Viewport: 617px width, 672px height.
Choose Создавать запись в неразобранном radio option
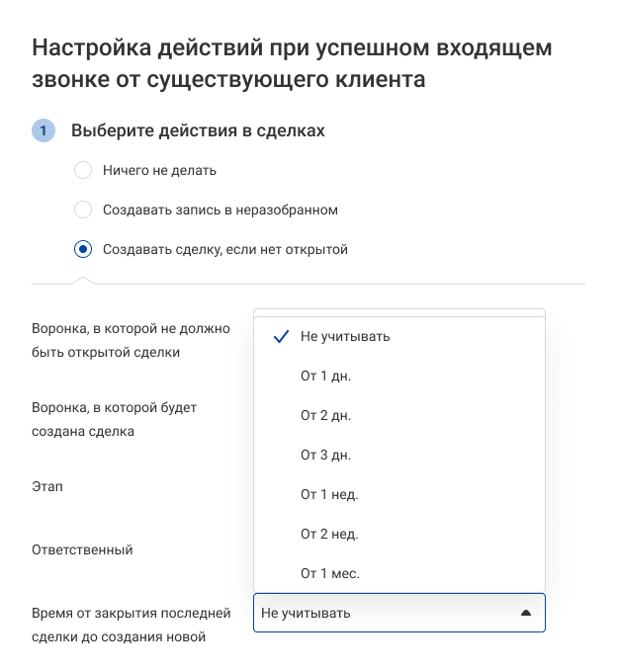[x=84, y=210]
